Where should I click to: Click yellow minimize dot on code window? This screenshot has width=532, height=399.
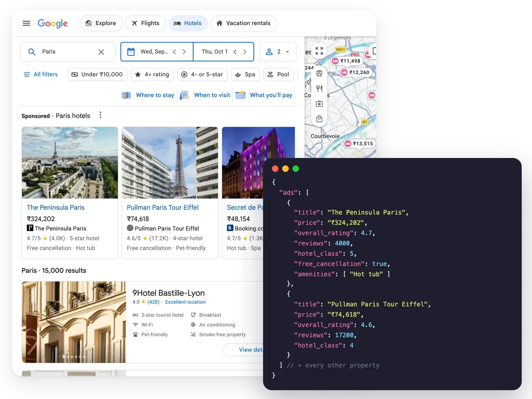pos(285,169)
